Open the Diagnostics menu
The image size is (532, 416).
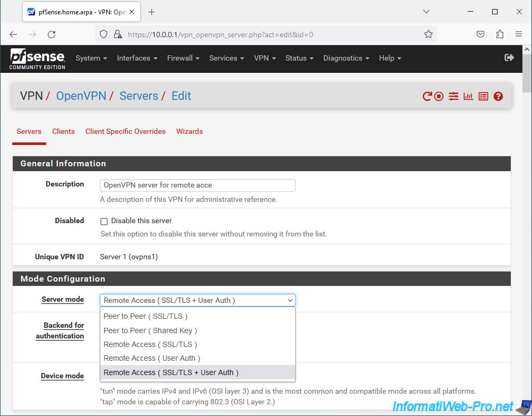point(346,58)
